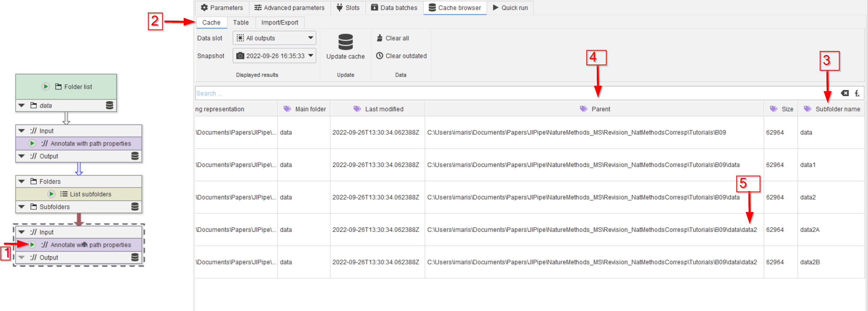
Task: Click the Update cache database icon
Action: (345, 42)
